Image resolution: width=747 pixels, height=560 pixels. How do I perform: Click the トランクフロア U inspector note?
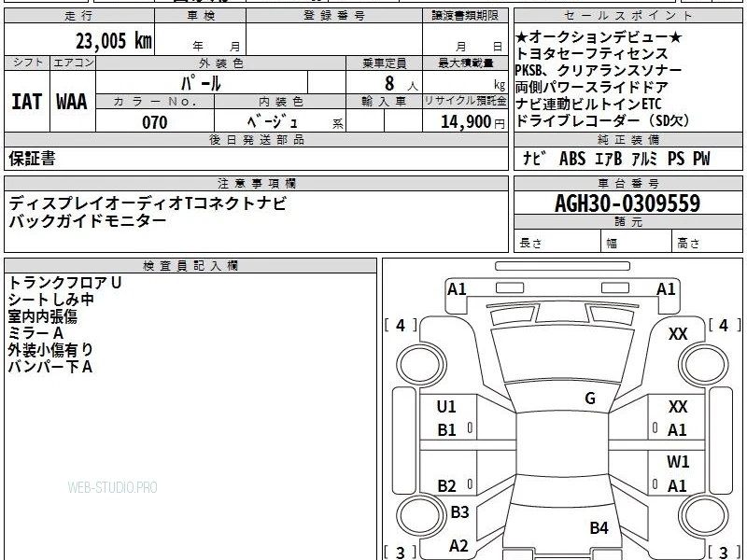click(x=64, y=283)
